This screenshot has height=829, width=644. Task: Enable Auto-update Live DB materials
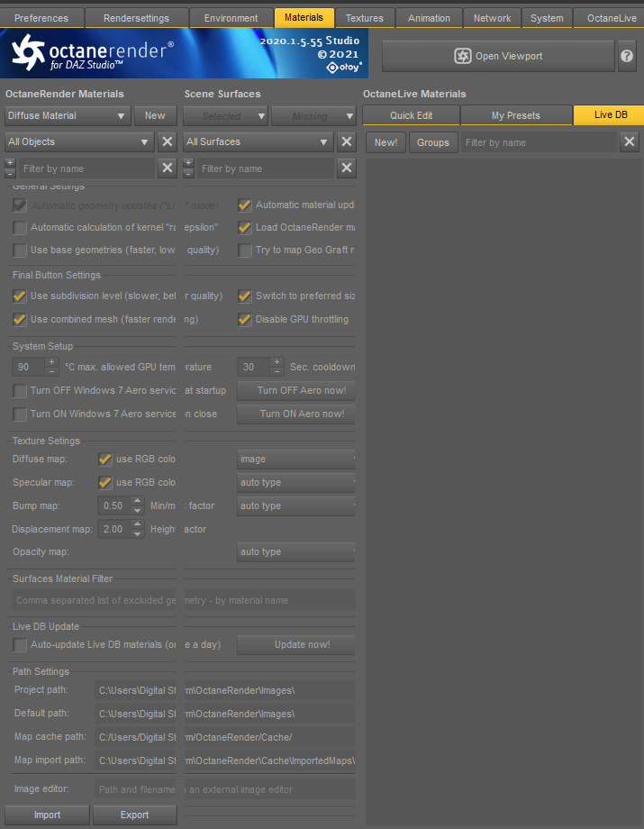click(x=20, y=645)
